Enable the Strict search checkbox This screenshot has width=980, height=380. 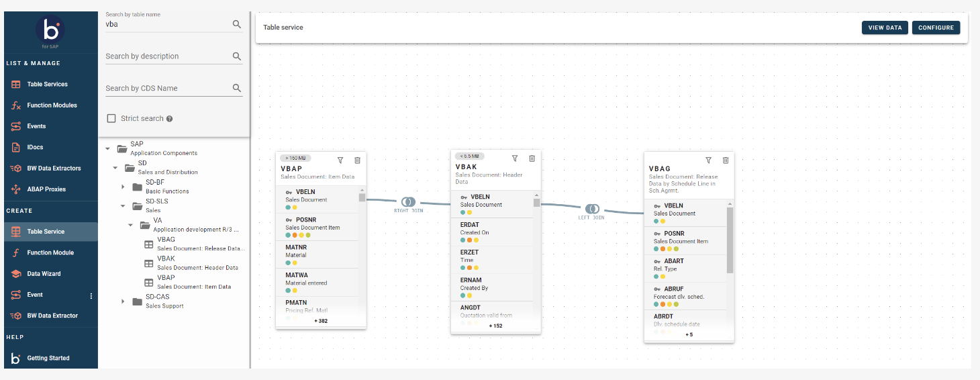click(x=111, y=119)
